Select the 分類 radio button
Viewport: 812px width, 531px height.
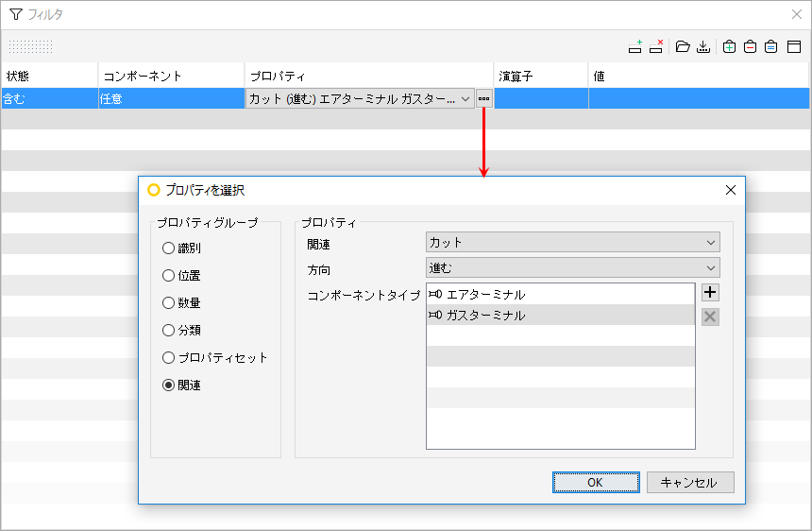pos(168,330)
